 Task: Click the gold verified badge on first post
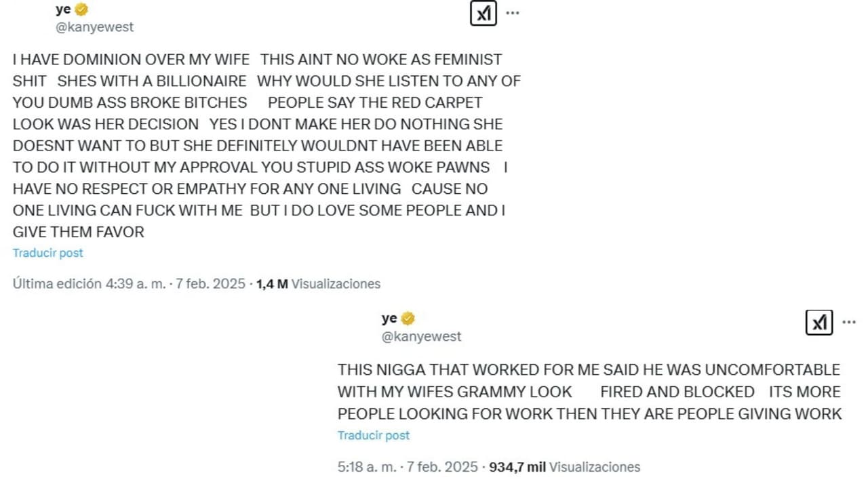point(81,9)
